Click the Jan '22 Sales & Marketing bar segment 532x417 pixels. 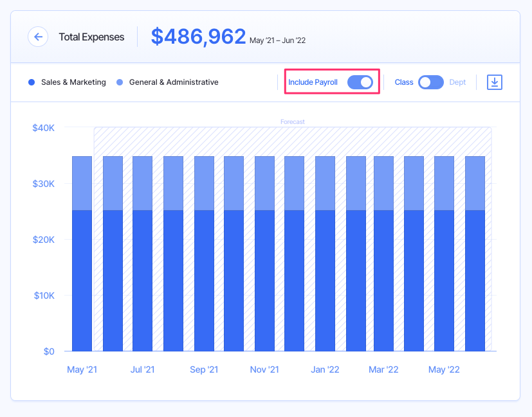coord(325,280)
